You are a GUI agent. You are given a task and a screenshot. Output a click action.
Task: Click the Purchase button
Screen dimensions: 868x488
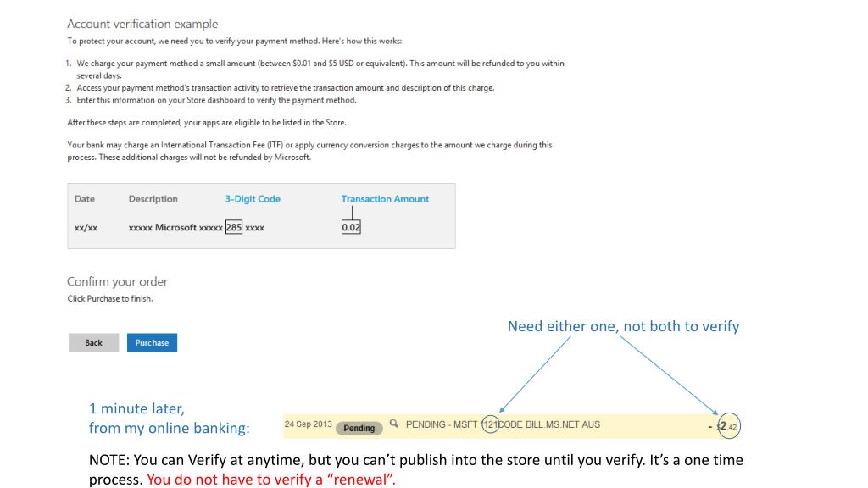point(152,342)
